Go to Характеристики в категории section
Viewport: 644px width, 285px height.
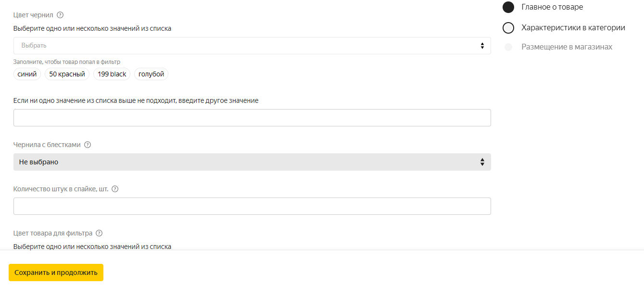click(x=573, y=28)
